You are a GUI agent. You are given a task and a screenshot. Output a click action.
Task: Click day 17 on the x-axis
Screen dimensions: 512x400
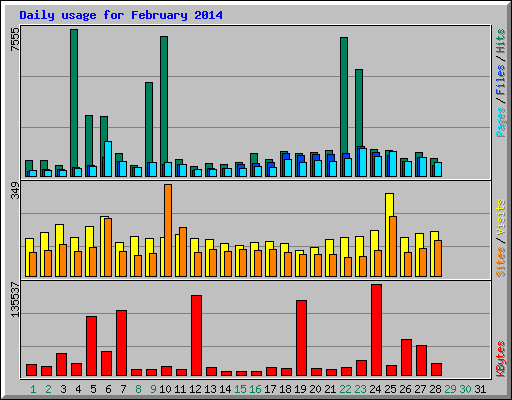(270, 389)
